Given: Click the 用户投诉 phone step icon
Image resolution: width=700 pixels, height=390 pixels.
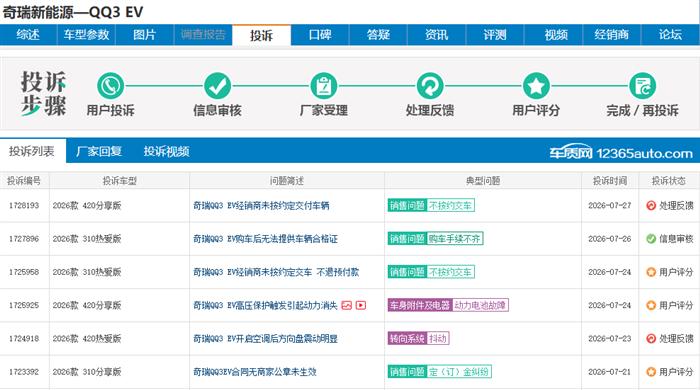Looking at the screenshot, I should point(110,86).
